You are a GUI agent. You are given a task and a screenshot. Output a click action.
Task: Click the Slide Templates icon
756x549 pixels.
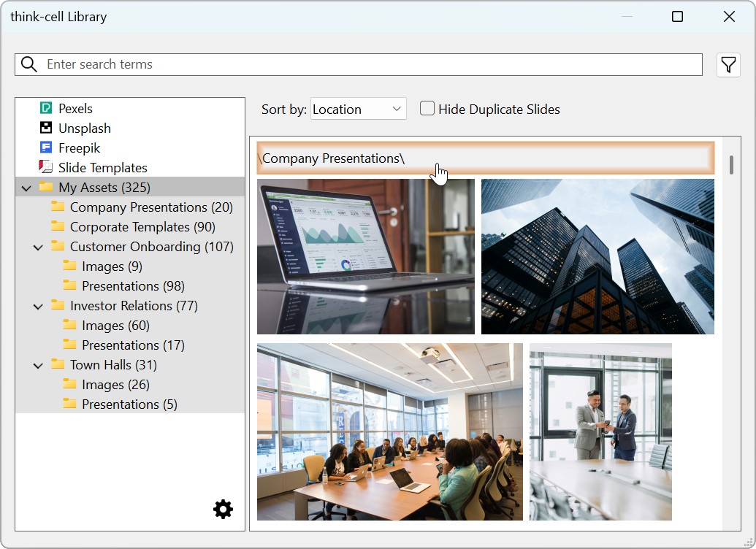click(46, 167)
